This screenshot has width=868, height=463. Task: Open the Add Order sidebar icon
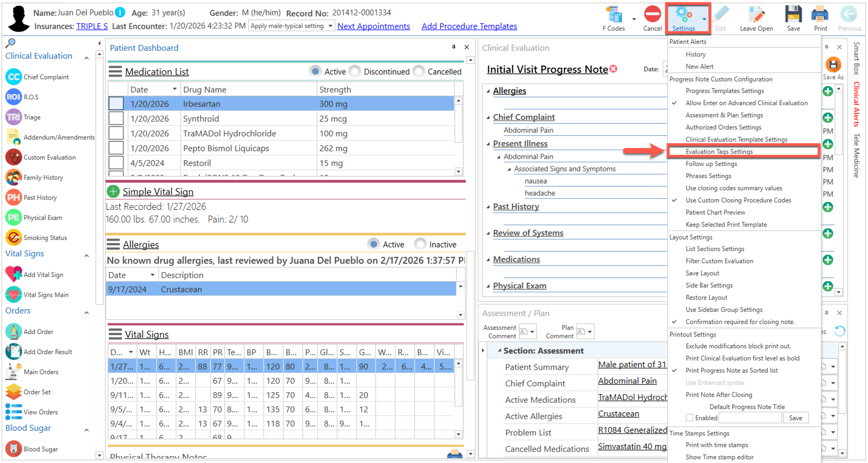pos(13,331)
